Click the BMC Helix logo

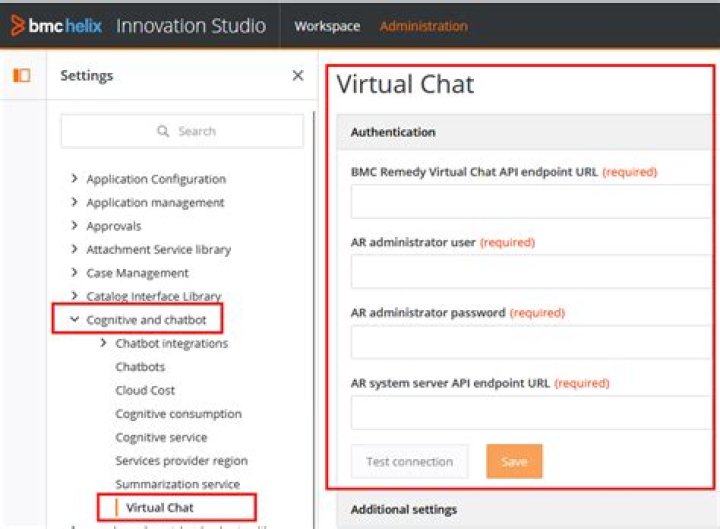(x=56, y=26)
